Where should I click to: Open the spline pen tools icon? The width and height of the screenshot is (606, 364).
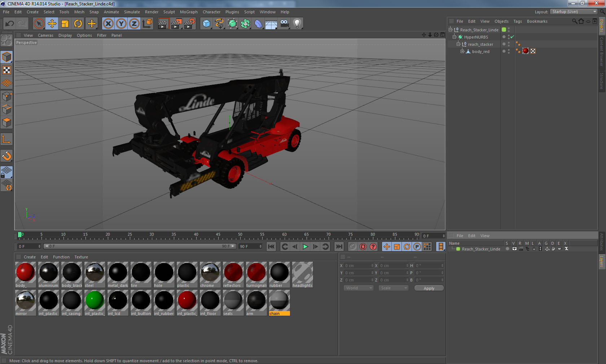tap(219, 24)
